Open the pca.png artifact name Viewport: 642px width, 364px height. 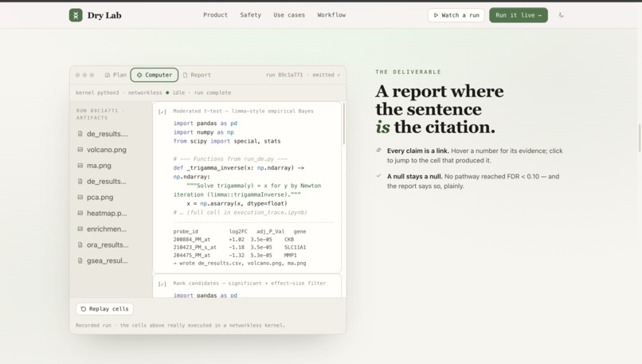(x=100, y=198)
